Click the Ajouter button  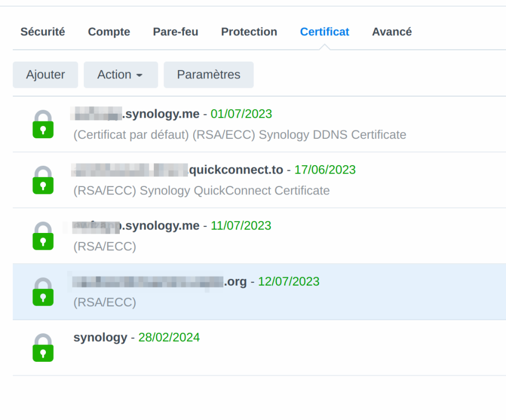point(45,74)
